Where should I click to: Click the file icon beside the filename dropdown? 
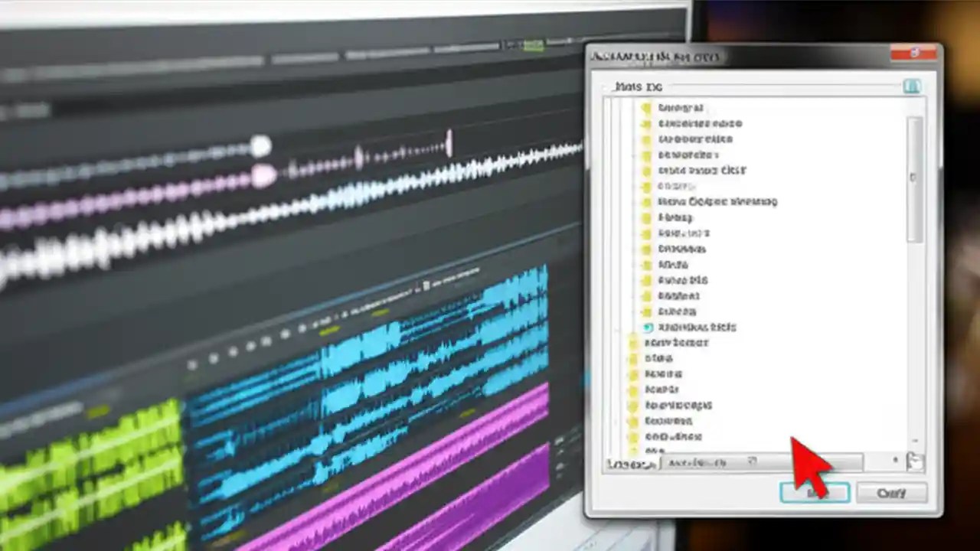(916, 461)
